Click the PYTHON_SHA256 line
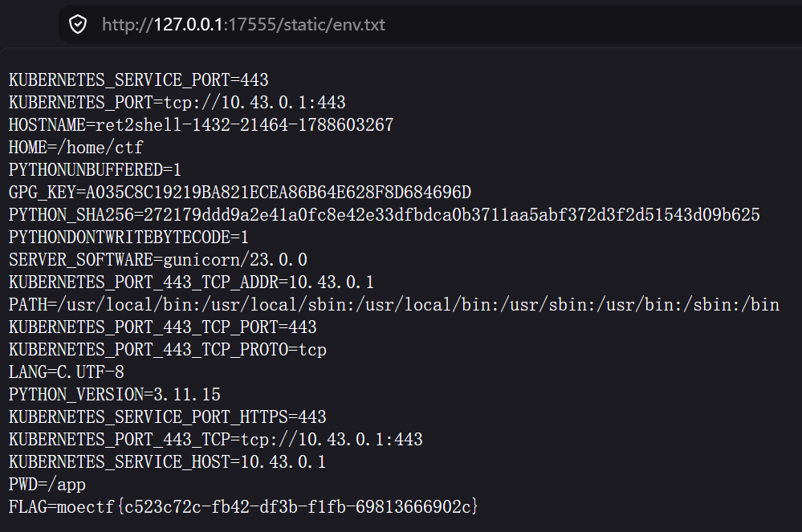The width and height of the screenshot is (802, 532). point(384,214)
